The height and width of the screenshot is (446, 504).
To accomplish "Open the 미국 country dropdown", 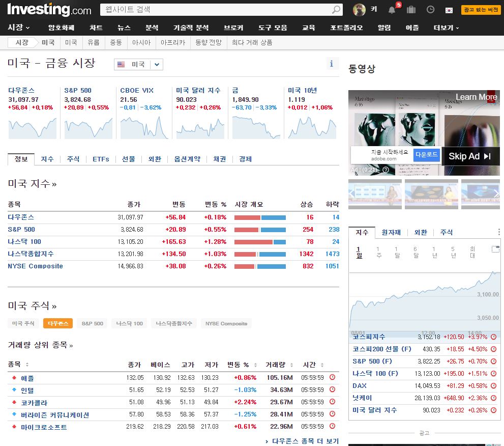I will pos(138,64).
